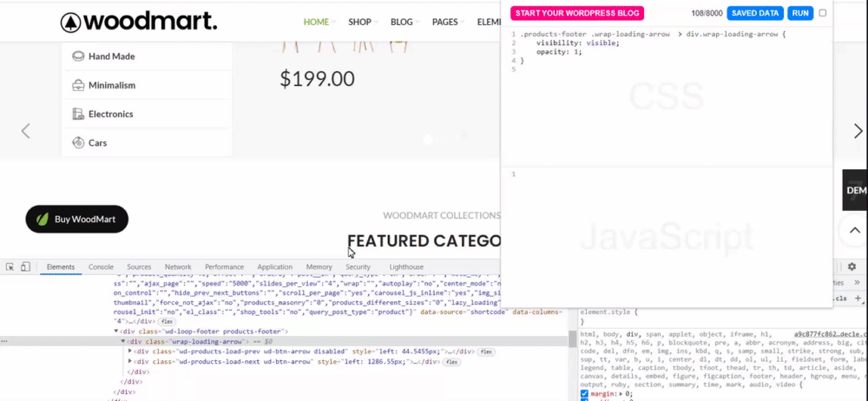The width and height of the screenshot is (868, 401).
Task: Click scroll-to-top arrow button
Action: (855, 230)
